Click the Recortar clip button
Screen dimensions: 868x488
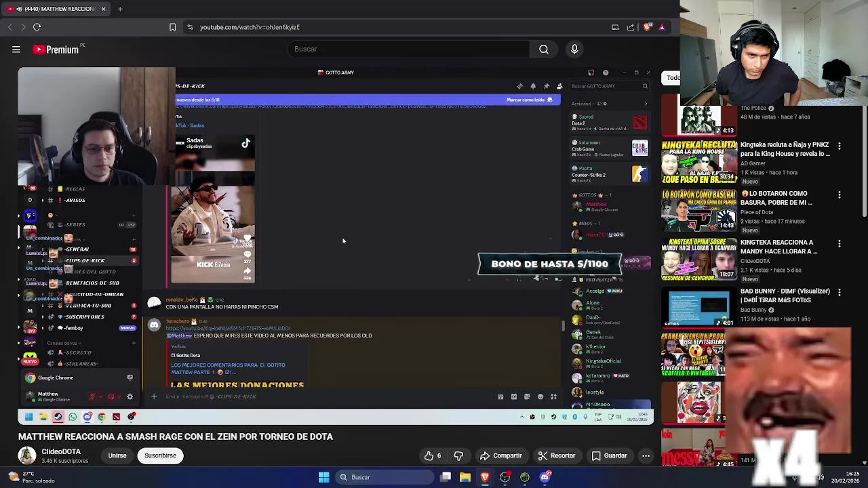point(556,456)
